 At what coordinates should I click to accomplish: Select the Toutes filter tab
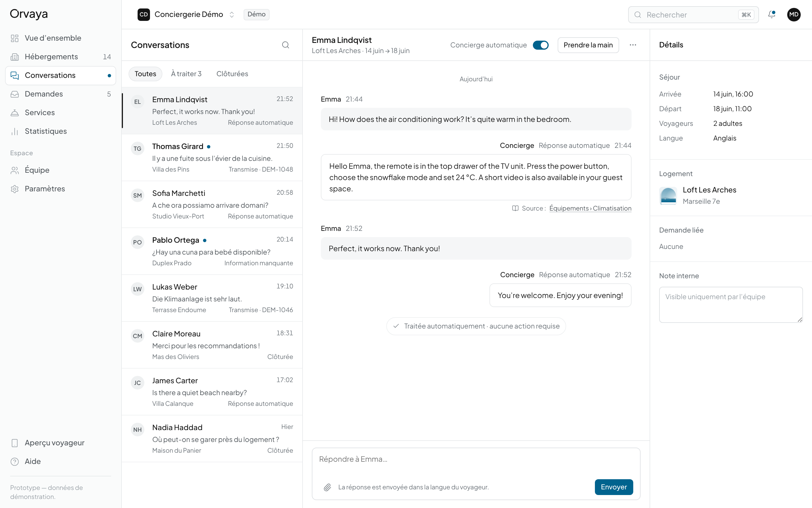pyautogui.click(x=145, y=74)
